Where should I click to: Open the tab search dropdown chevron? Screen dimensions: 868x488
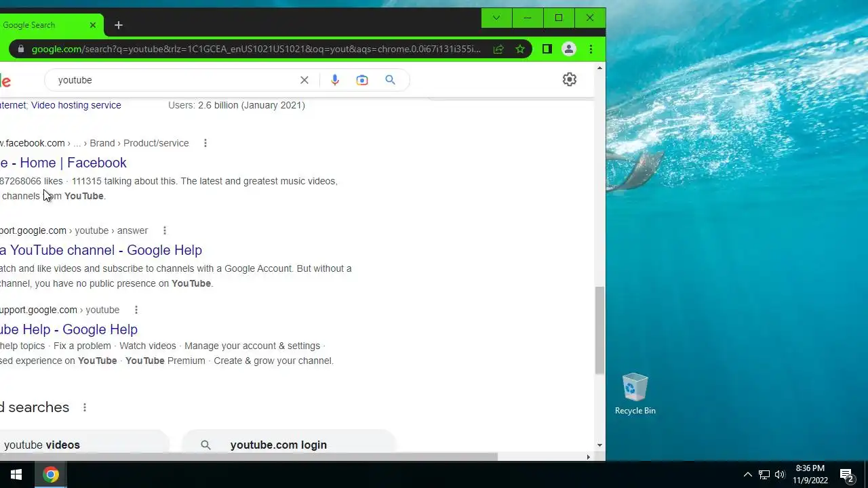click(x=496, y=18)
